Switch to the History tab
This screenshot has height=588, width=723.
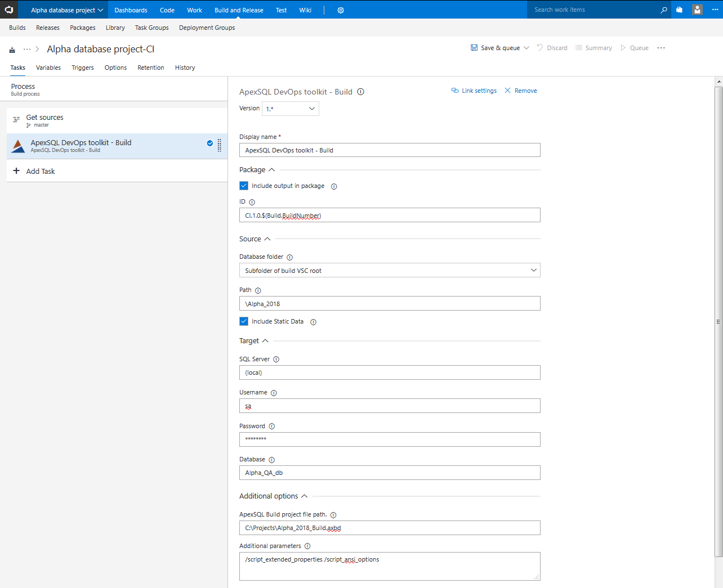coord(185,68)
